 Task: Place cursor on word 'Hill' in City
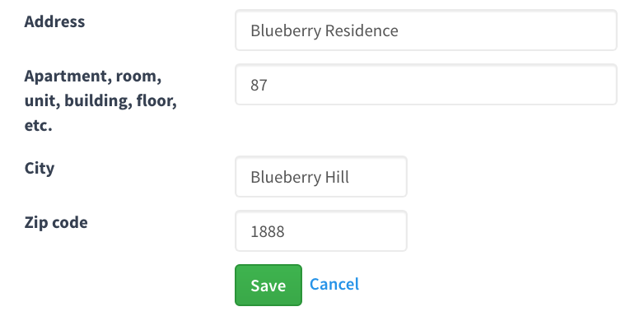coord(337,177)
